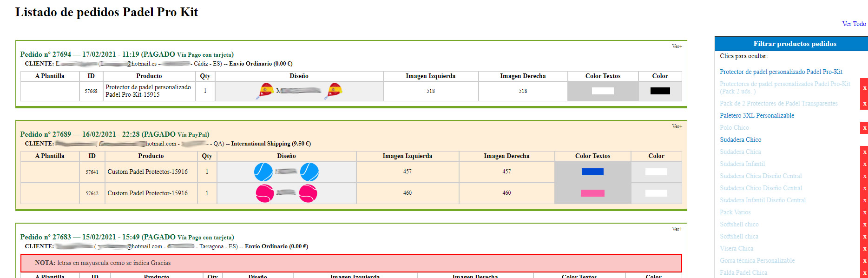Hide Paletero 3XL Personalizable products
Image resolution: width=868 pixels, height=278 pixels.
tap(757, 115)
